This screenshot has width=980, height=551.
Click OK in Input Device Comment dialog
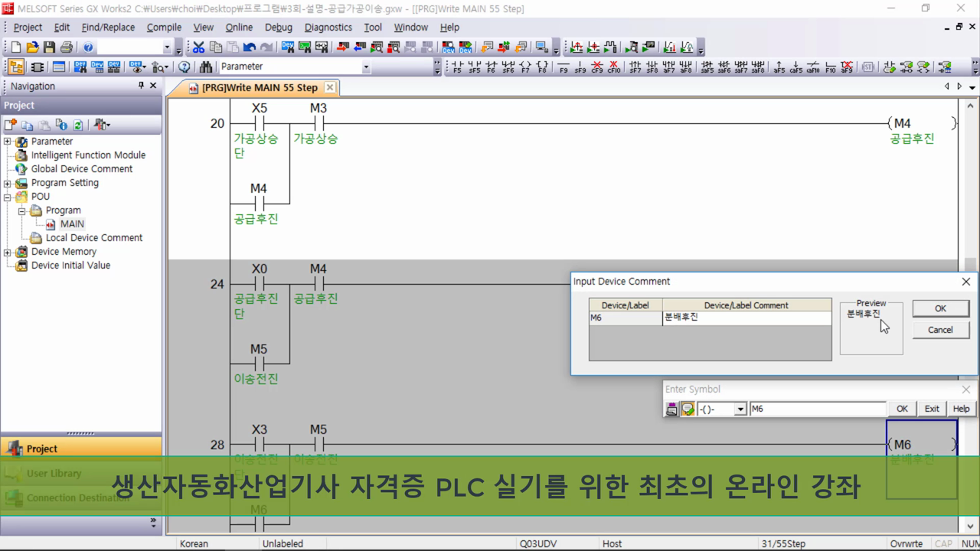[x=940, y=308]
